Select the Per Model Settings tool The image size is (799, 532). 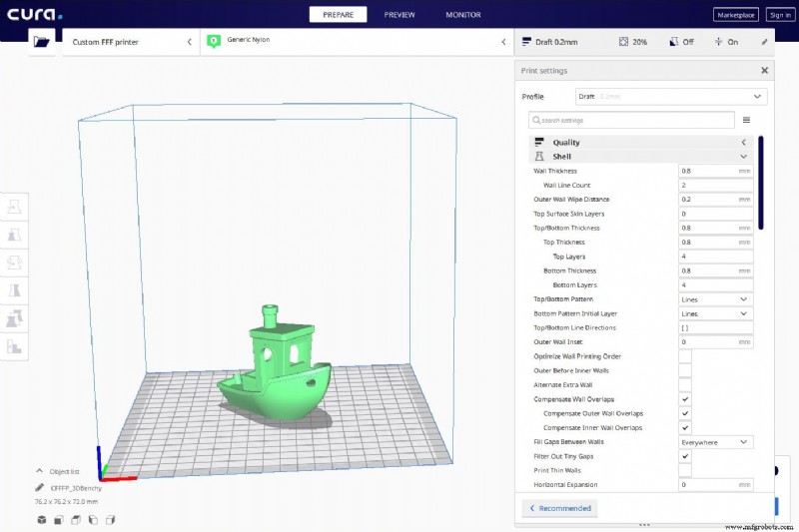pos(14,318)
